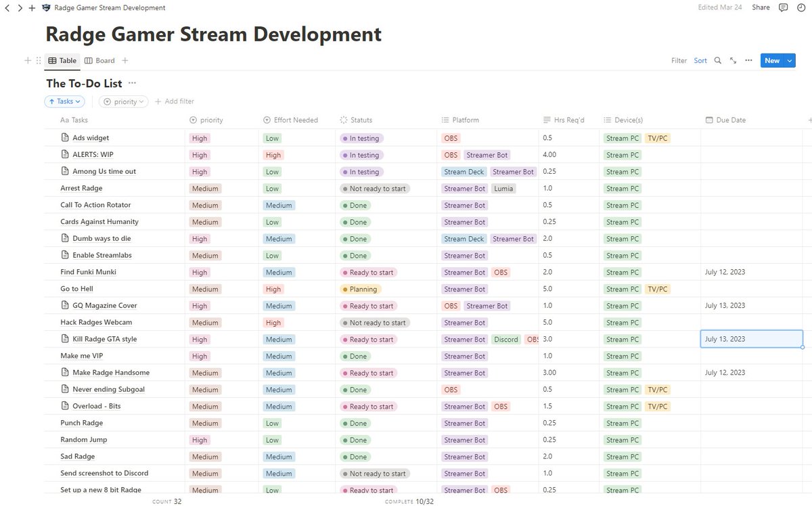Image resolution: width=812 pixels, height=506 pixels.
Task: Go back with the left arrow icon
Action: [7, 7]
